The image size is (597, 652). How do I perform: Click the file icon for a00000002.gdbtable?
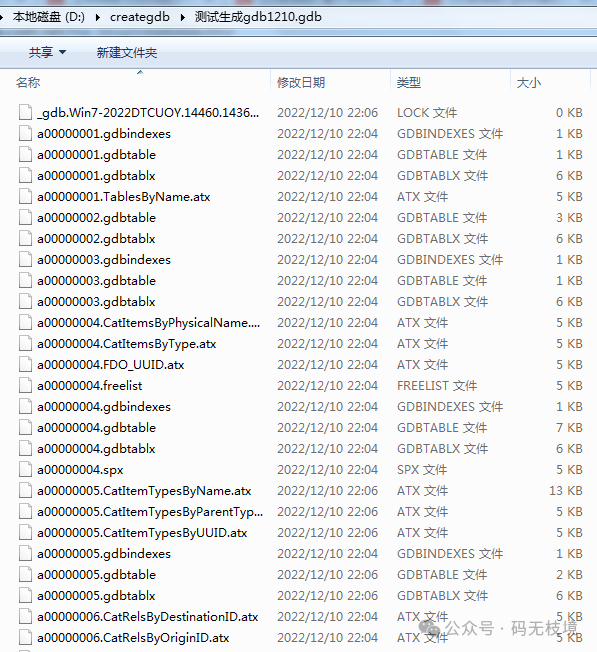(x=25, y=217)
